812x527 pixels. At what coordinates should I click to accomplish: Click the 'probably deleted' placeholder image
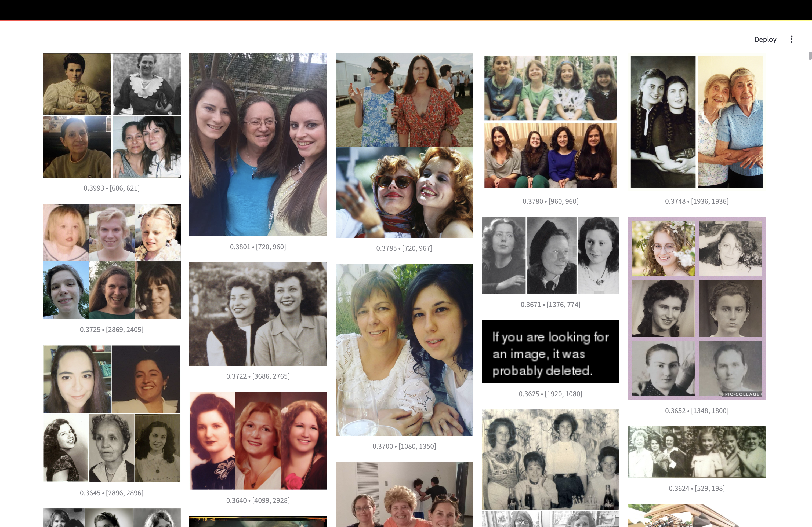(x=550, y=352)
